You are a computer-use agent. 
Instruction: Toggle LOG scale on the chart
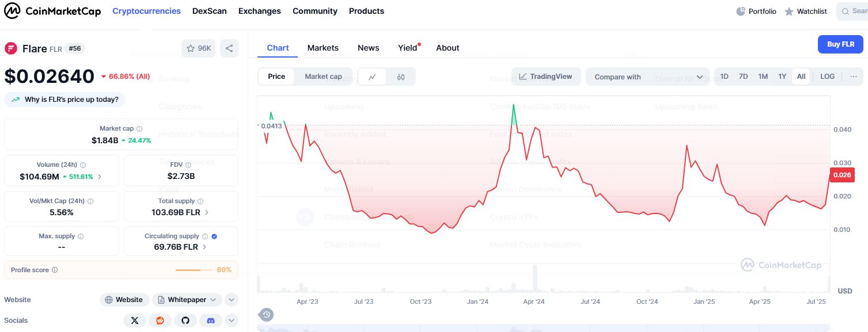[x=827, y=77]
